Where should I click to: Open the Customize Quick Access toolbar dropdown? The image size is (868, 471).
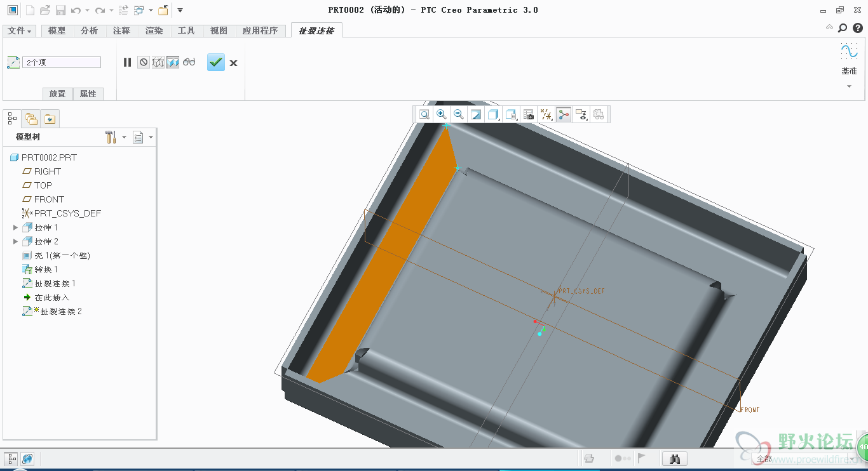[180, 11]
